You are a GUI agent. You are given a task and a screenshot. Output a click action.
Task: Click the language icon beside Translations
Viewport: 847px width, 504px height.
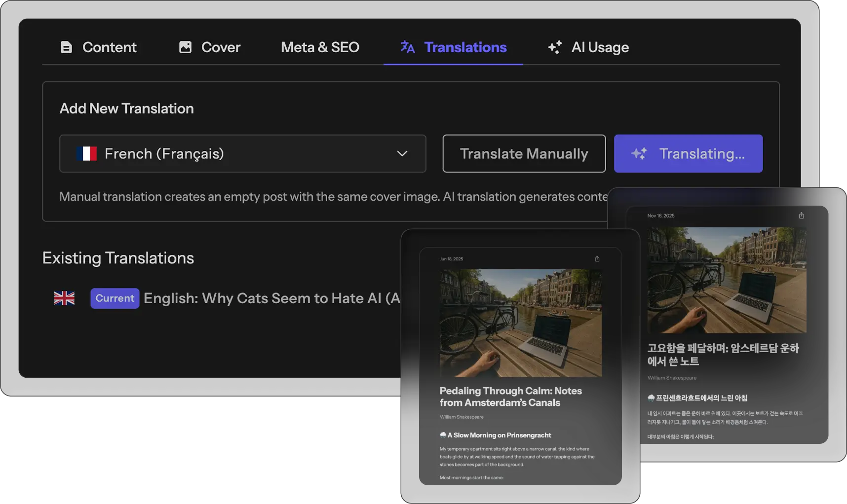(x=407, y=47)
